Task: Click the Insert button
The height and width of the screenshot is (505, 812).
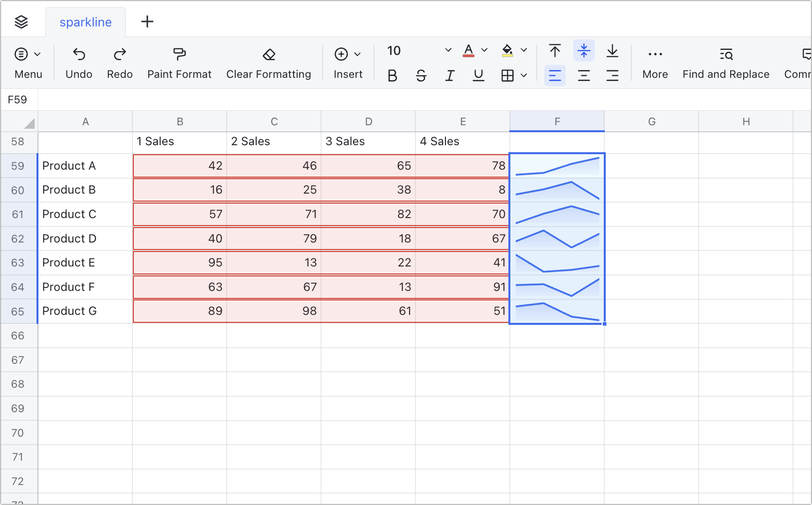Action: (x=348, y=61)
